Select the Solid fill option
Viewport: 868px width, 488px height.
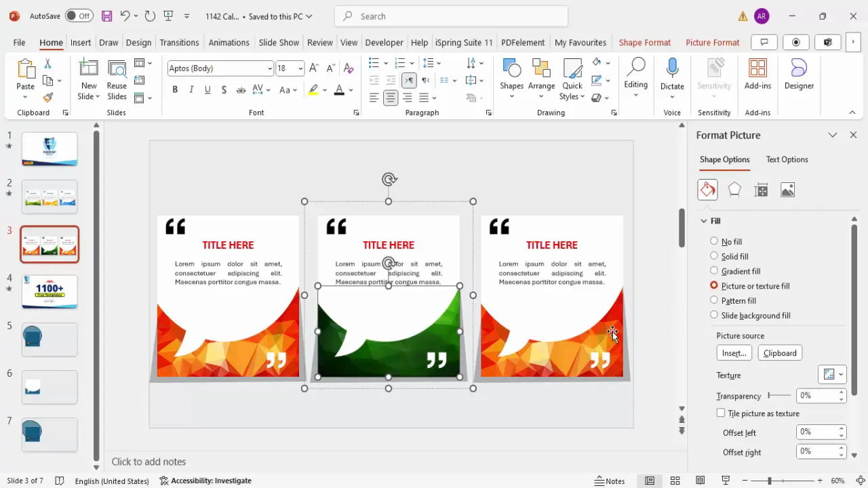coord(714,256)
